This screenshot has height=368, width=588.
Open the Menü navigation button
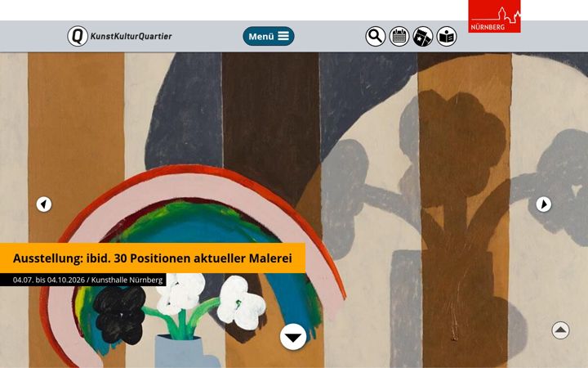pos(269,36)
